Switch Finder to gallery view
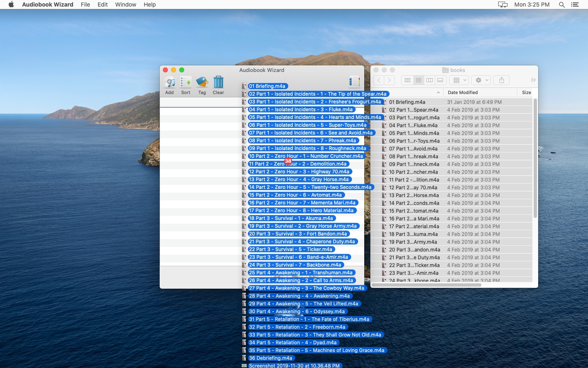This screenshot has height=368, width=588. (x=440, y=80)
